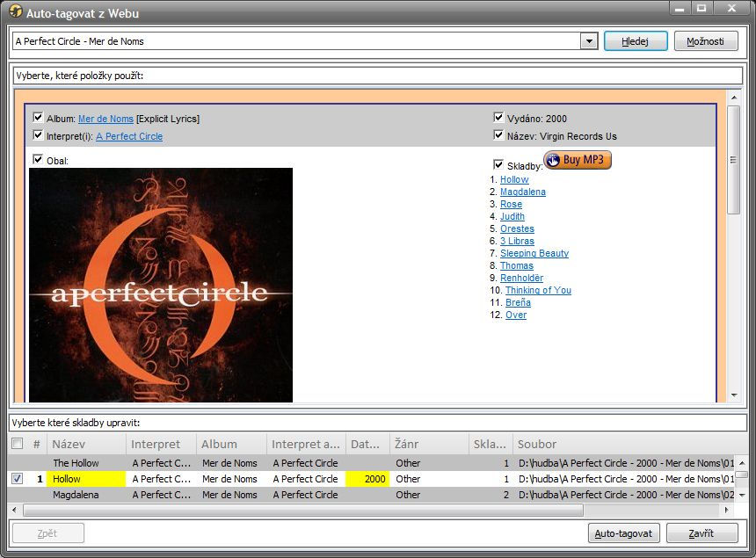Click the album cover artwork thumbnail
Screen dimensions: 756x558
[161, 285]
